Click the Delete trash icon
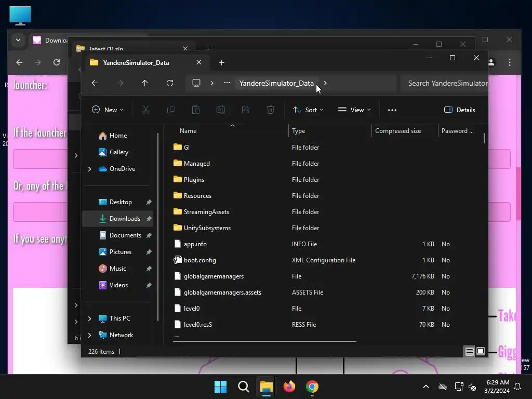 (x=270, y=110)
